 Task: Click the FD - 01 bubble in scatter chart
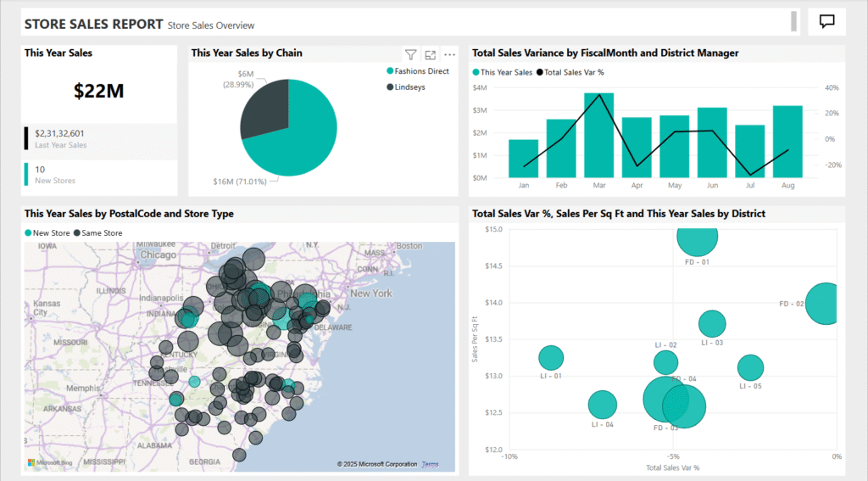click(697, 237)
